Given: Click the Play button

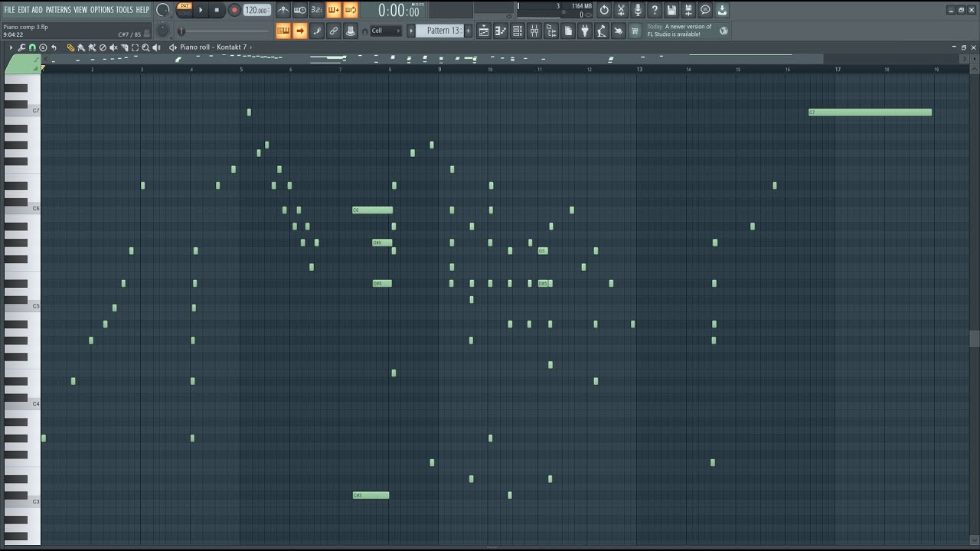Looking at the screenshot, I should [x=201, y=10].
